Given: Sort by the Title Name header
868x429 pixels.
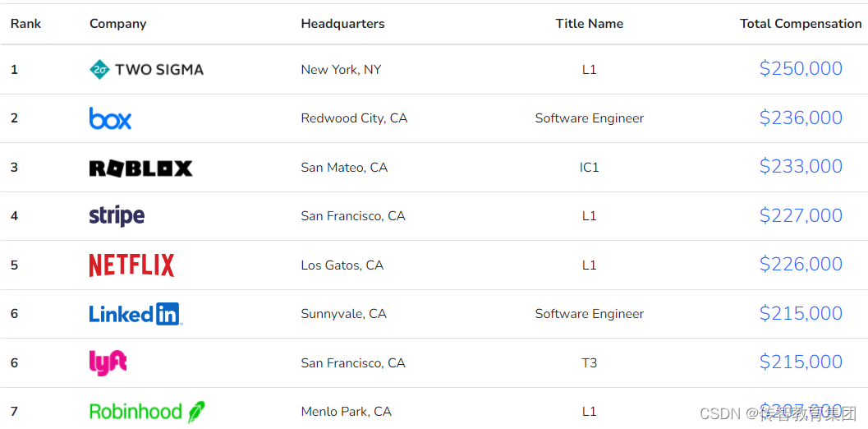Looking at the screenshot, I should click(590, 24).
